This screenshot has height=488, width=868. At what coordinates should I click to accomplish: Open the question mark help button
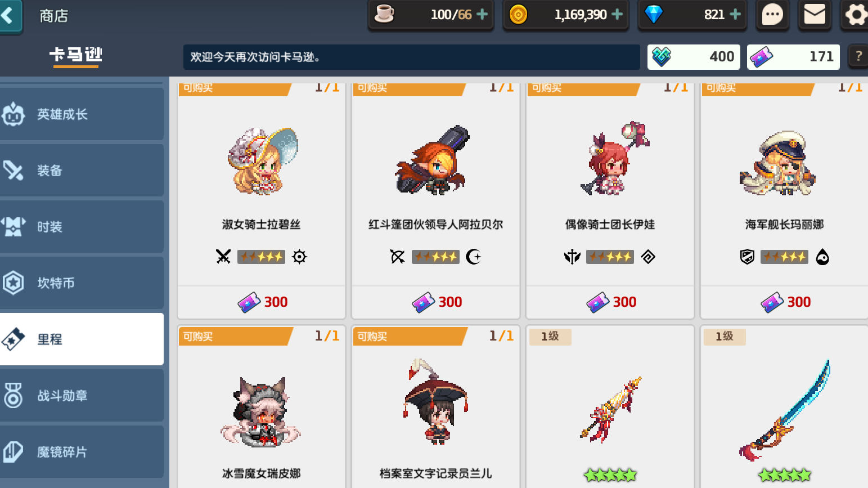point(858,56)
